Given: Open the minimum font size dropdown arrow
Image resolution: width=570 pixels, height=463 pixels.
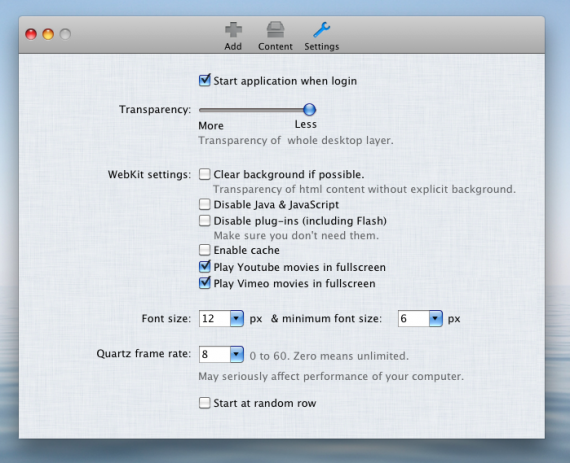Looking at the screenshot, I should (x=435, y=319).
